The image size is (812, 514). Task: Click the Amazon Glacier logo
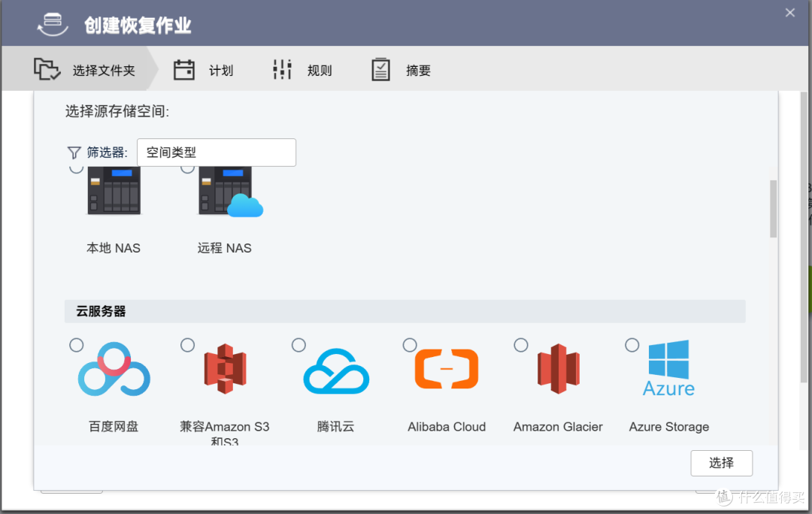(558, 368)
